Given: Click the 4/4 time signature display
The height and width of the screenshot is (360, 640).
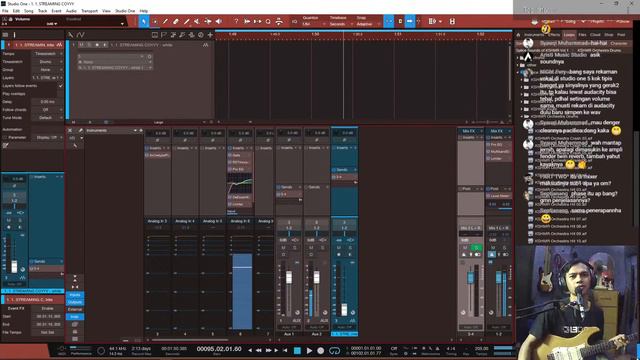Looking at the screenshot, I should pyautogui.click(x=451, y=349).
